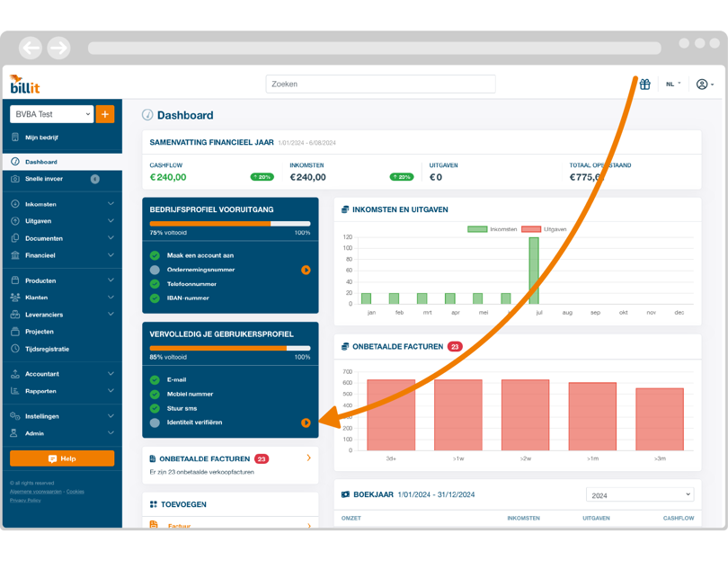This screenshot has width=728, height=569.
Task: Open the 2024 year dropdown
Action: (640, 494)
